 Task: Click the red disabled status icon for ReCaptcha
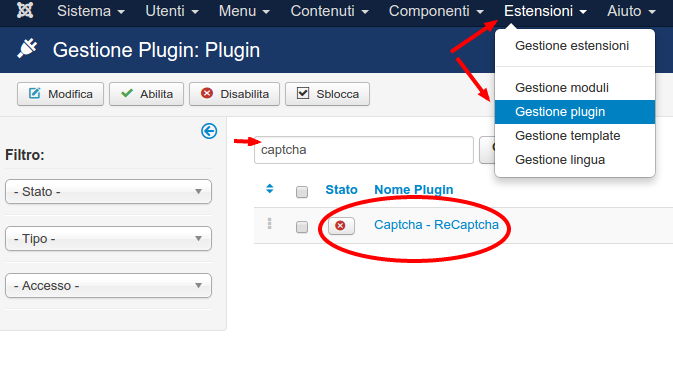pos(341,226)
